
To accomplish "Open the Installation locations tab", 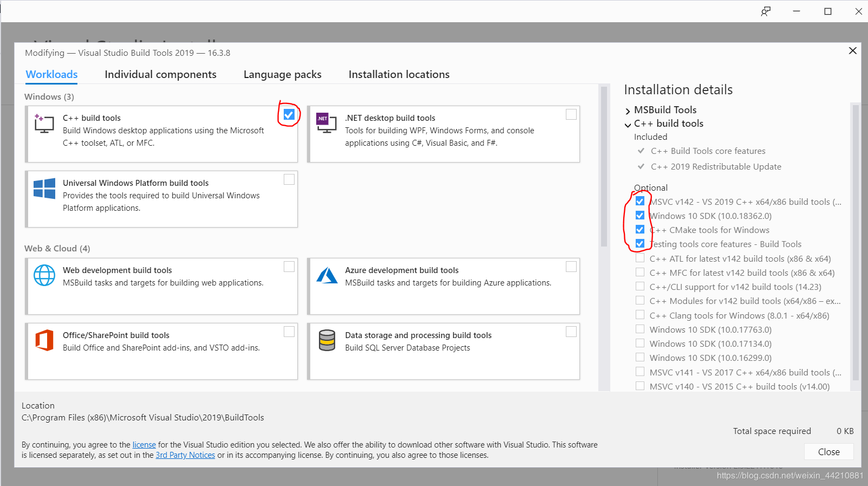I will (x=399, y=75).
